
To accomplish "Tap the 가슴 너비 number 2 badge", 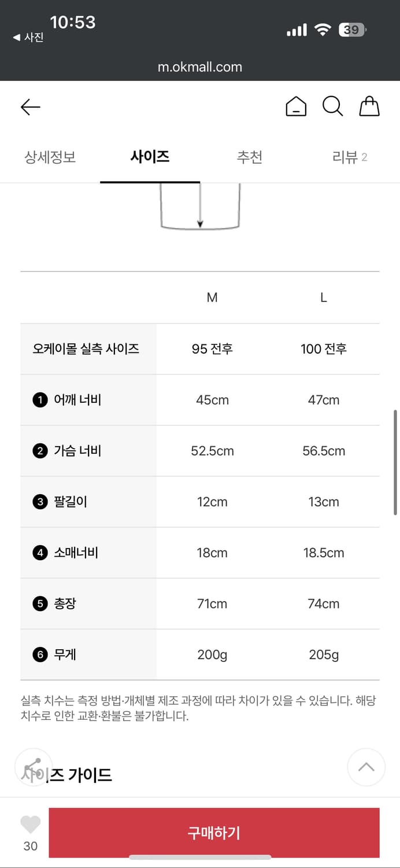I will click(x=40, y=451).
